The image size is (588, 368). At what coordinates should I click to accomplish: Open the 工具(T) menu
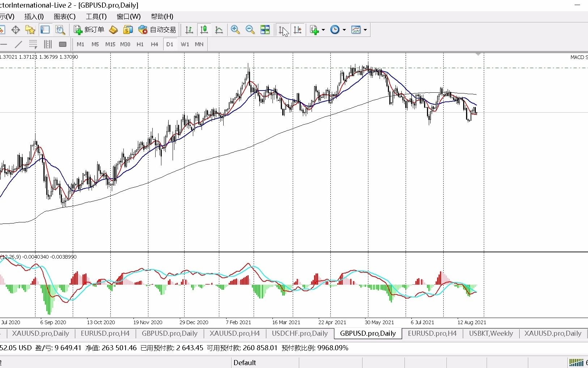[96, 16]
